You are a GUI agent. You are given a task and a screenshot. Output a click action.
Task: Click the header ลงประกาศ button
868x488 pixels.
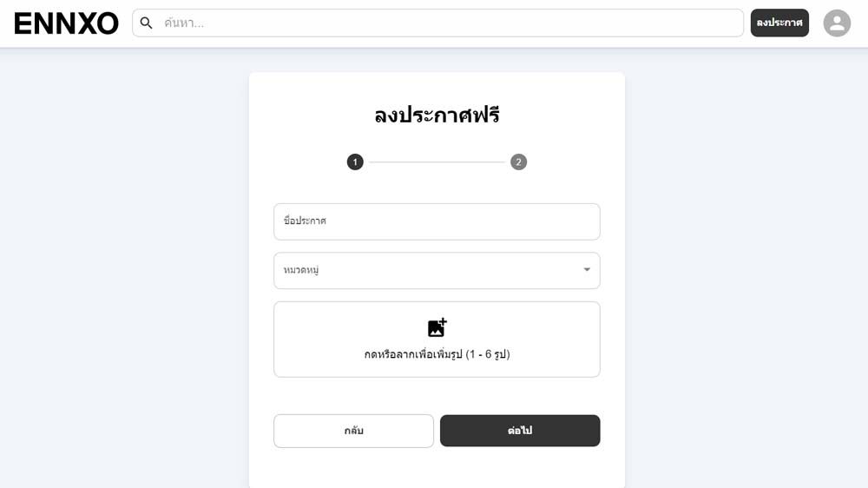(779, 23)
